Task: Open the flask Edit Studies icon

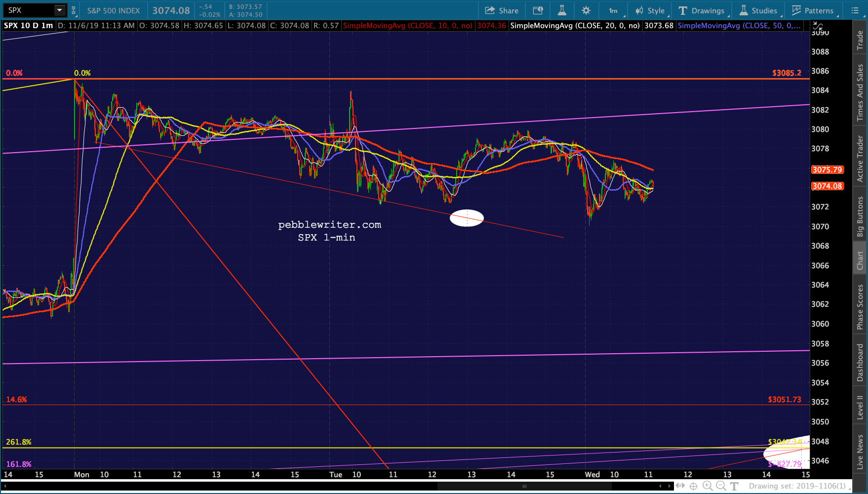Action: pyautogui.click(x=562, y=10)
